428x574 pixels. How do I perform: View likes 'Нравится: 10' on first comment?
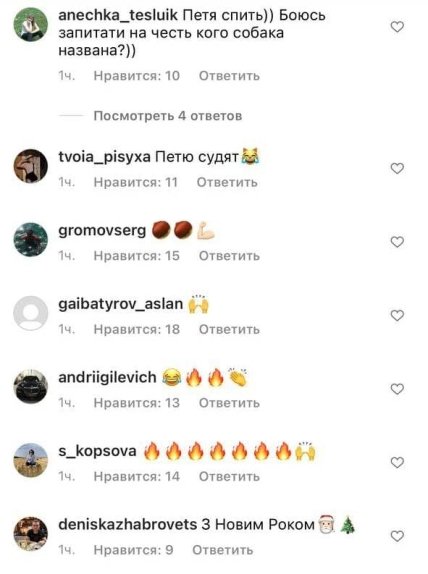[137, 76]
